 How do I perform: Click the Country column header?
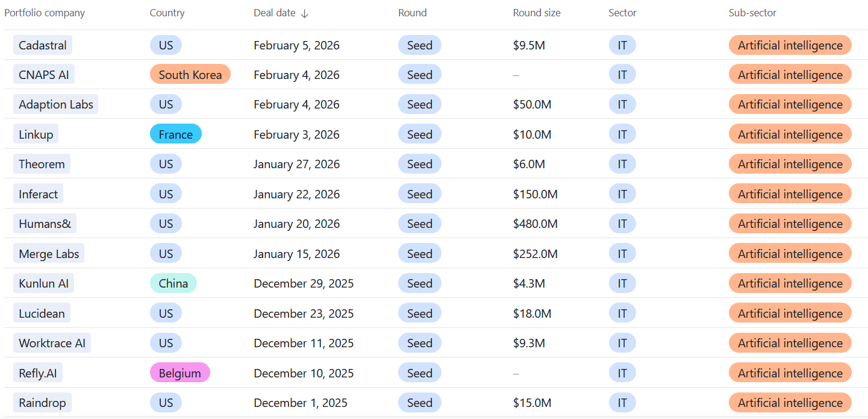click(167, 13)
